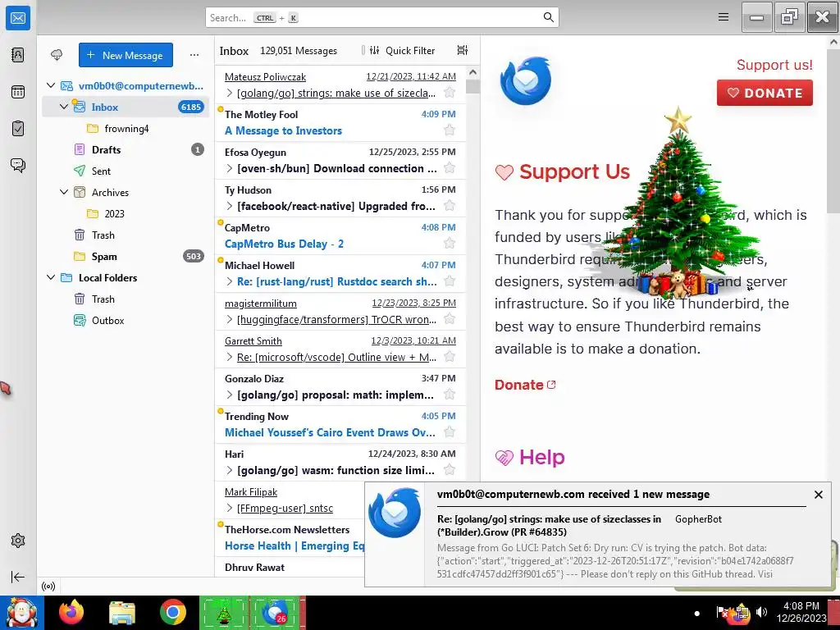This screenshot has width=840, height=630.
Task: Open the Calendar space
Action: [18, 92]
